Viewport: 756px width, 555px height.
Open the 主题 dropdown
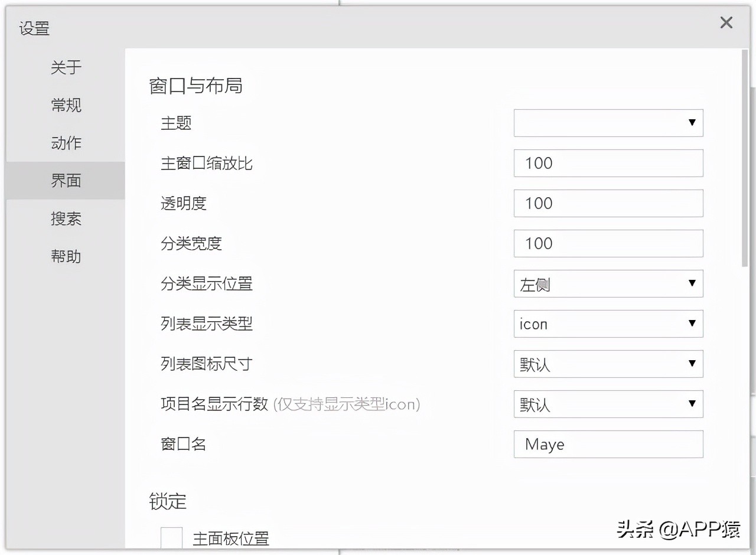(x=608, y=123)
